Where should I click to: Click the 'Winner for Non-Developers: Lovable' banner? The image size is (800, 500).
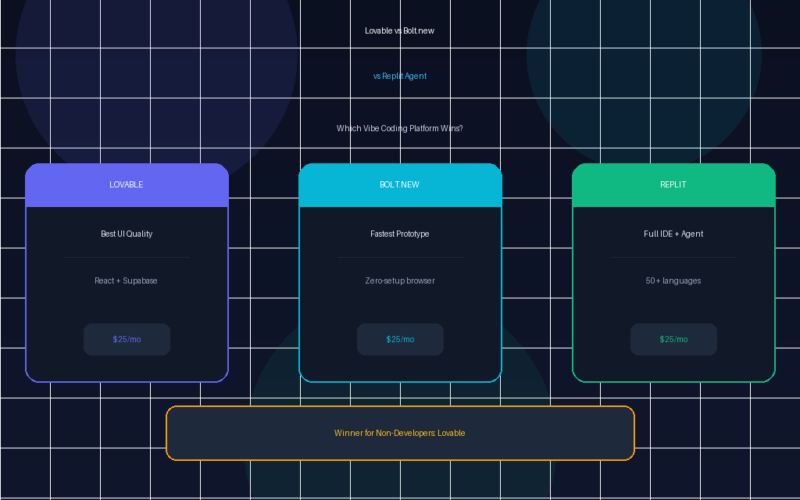400,433
